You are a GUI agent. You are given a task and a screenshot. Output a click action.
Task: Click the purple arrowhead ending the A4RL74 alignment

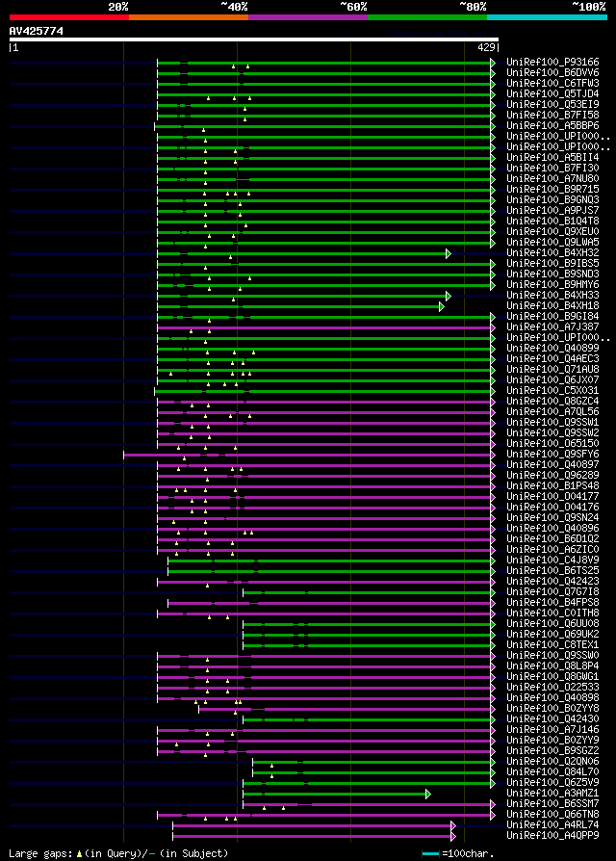453,826
